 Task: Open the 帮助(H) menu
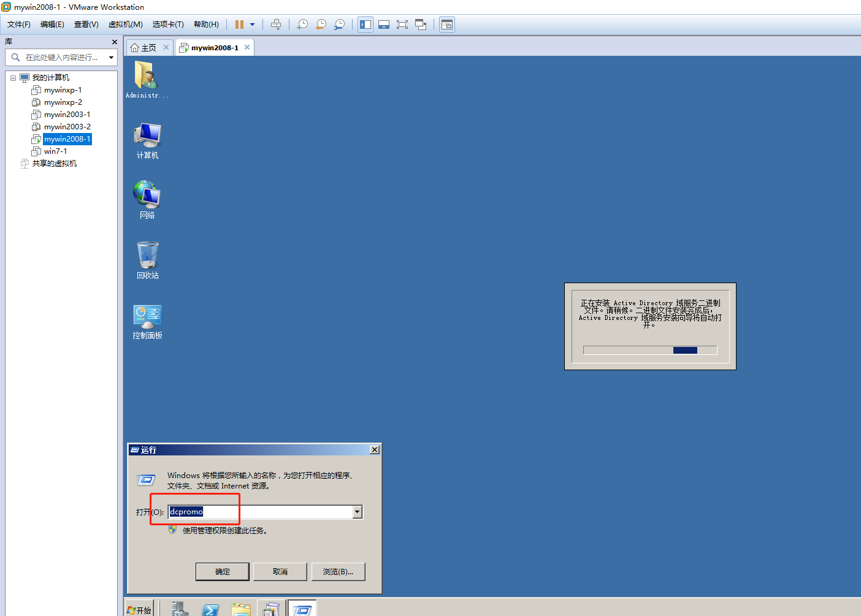206,25
